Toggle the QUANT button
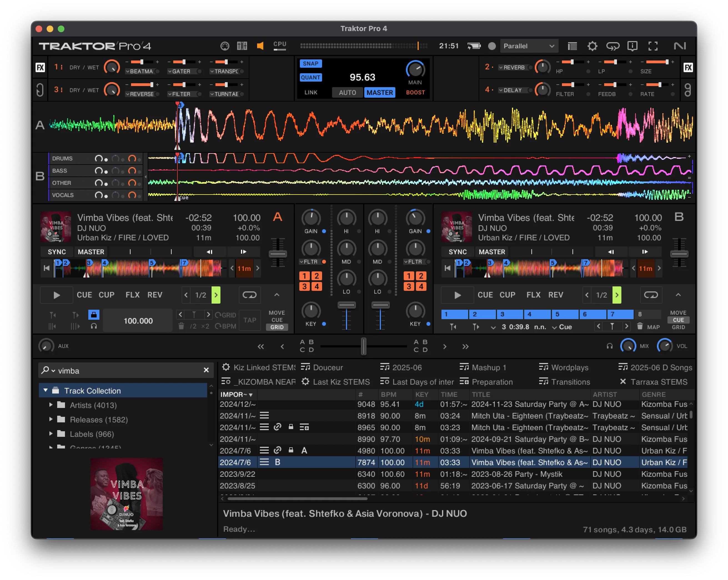Image resolution: width=728 pixels, height=580 pixels. click(x=310, y=77)
